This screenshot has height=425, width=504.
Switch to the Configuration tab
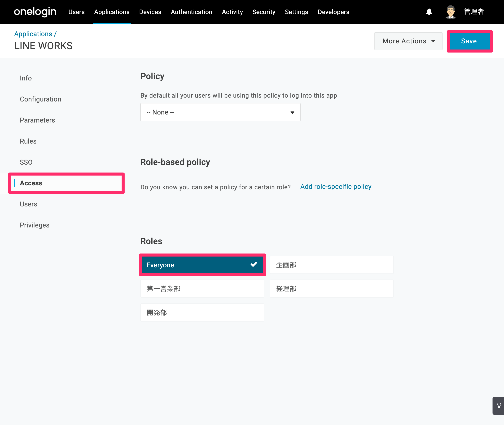(x=41, y=99)
